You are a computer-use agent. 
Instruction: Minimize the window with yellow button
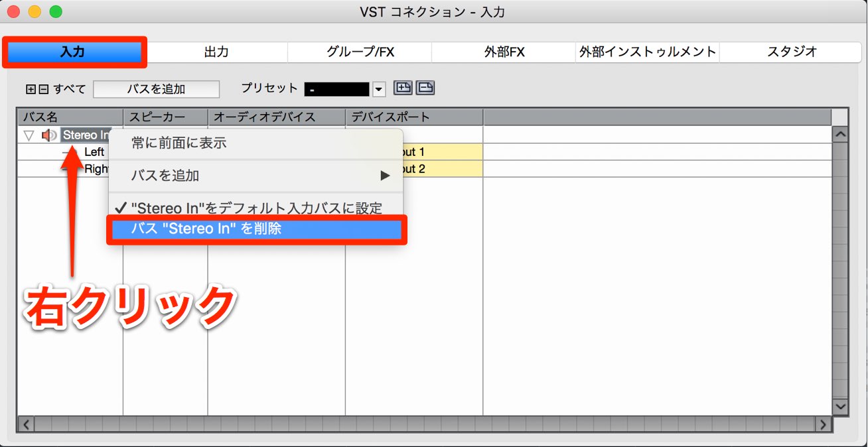[35, 12]
